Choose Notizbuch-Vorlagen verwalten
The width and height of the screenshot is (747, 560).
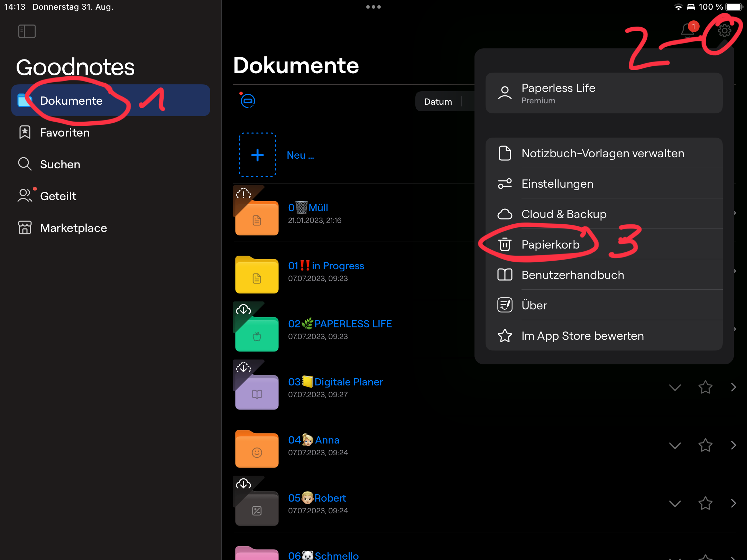pos(604,153)
